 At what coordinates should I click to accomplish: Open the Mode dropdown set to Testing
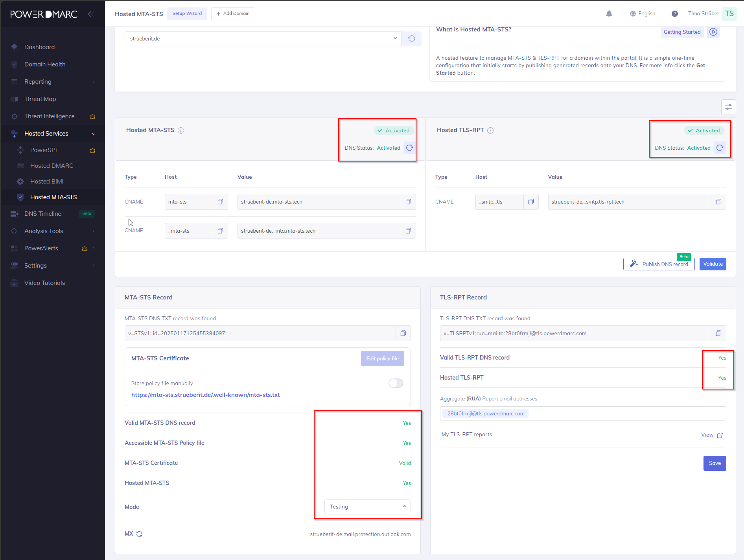point(367,507)
